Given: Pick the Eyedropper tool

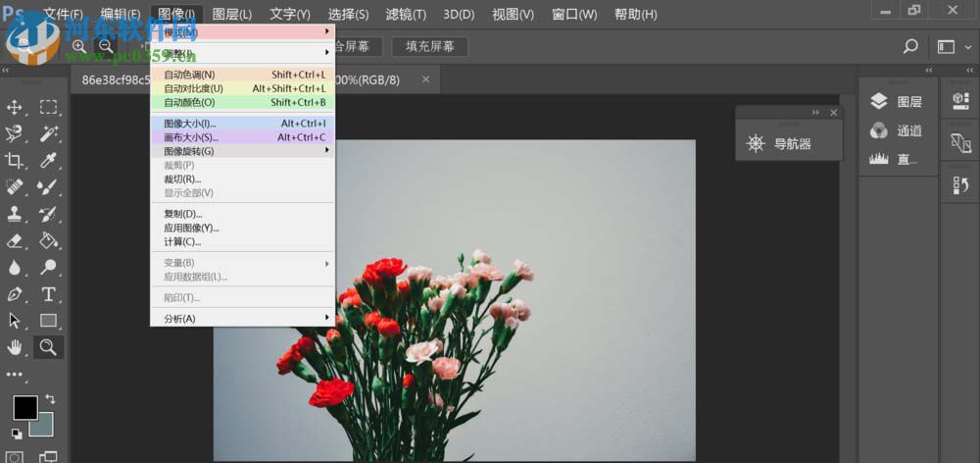Looking at the screenshot, I should pos(47,160).
